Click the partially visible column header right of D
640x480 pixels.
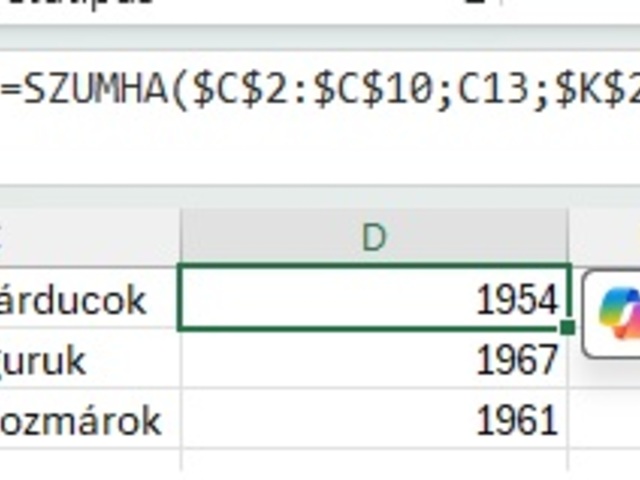point(604,237)
